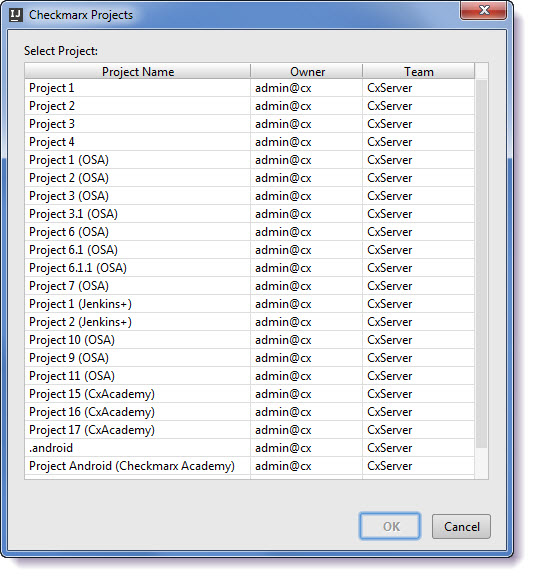Select Project Android (Checkmarx Academy) row
This screenshot has height=578, width=534.
249,466
